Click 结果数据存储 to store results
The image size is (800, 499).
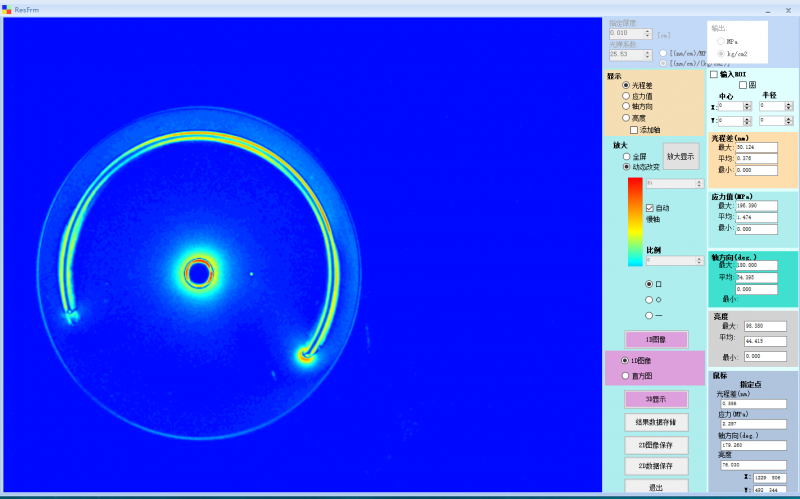point(656,422)
